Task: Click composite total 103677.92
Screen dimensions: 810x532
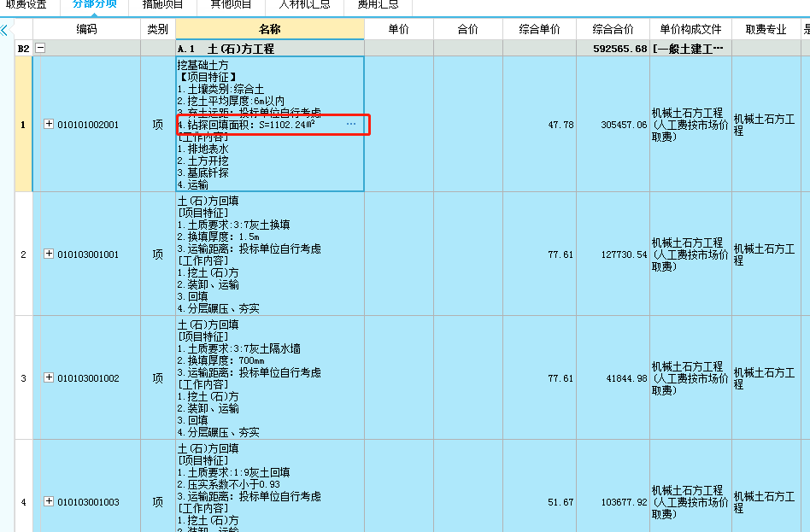Action: pos(624,501)
